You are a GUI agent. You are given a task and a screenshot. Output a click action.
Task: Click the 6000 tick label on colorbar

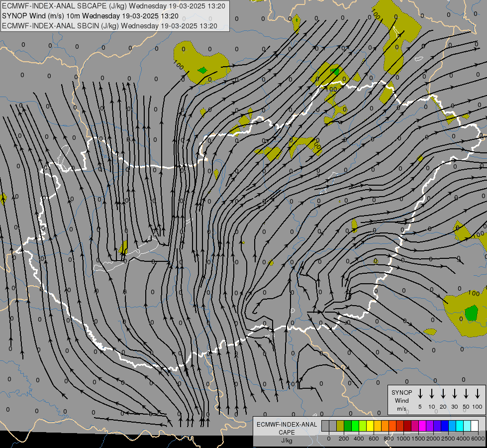coord(478,439)
